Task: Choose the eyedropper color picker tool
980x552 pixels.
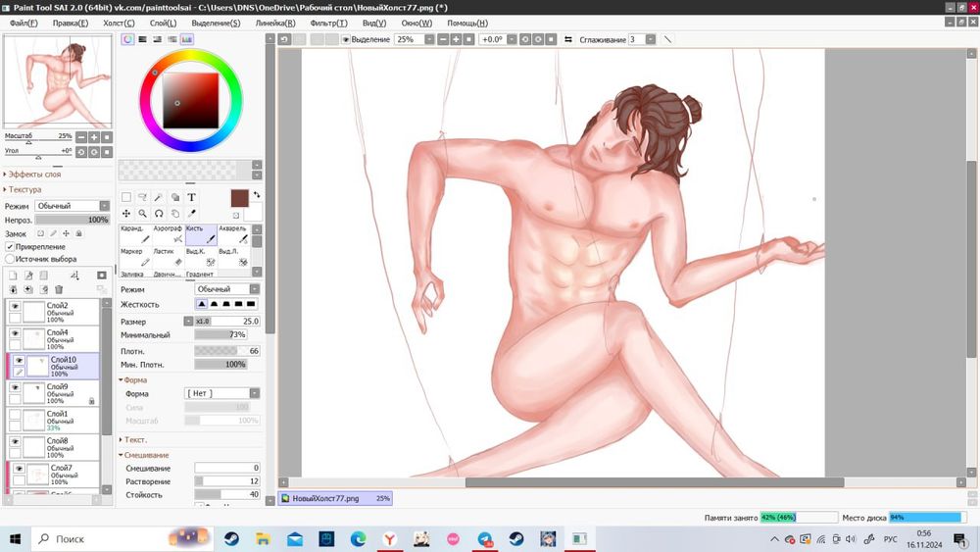Action: tap(192, 213)
